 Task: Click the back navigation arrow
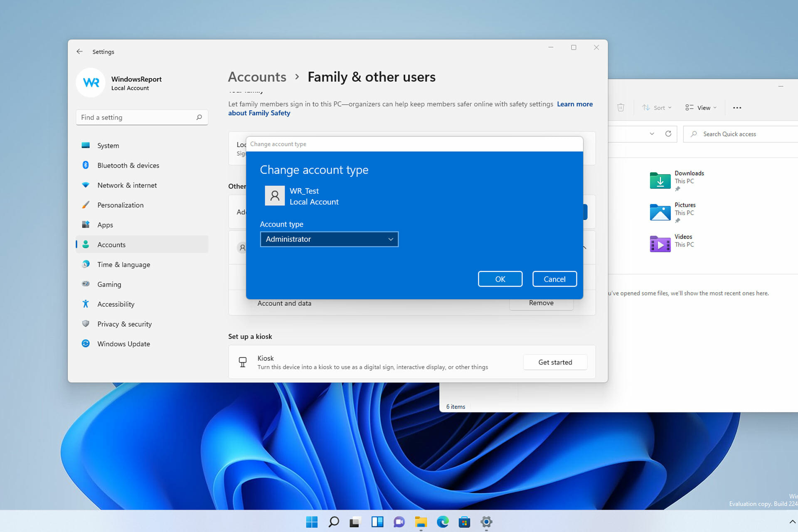click(79, 52)
